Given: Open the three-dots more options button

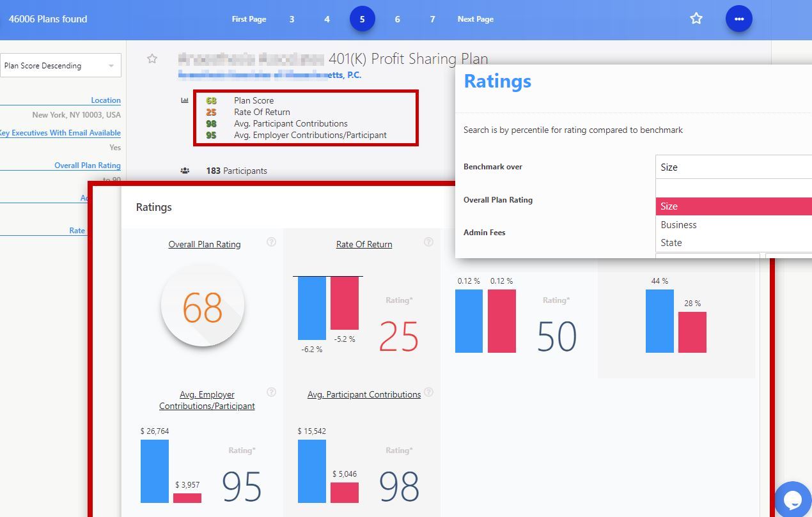Looking at the screenshot, I should 738,19.
